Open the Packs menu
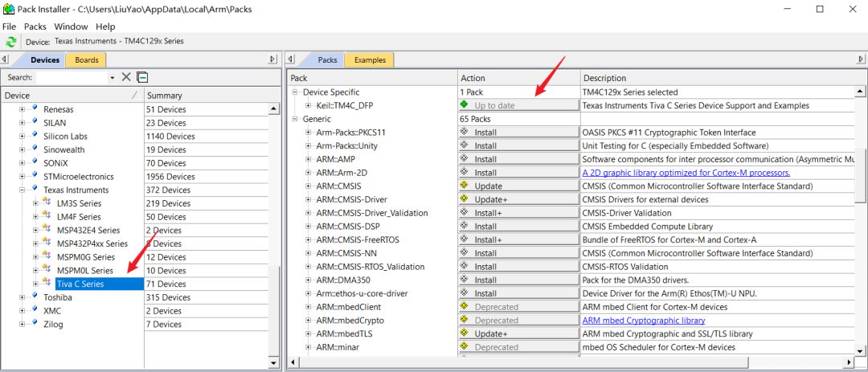868x372 pixels. coord(35,27)
